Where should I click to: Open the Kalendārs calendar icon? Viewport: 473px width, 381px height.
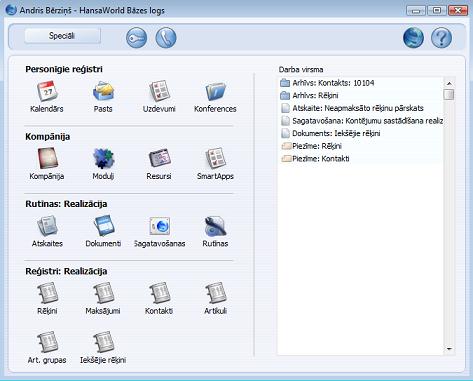click(47, 92)
